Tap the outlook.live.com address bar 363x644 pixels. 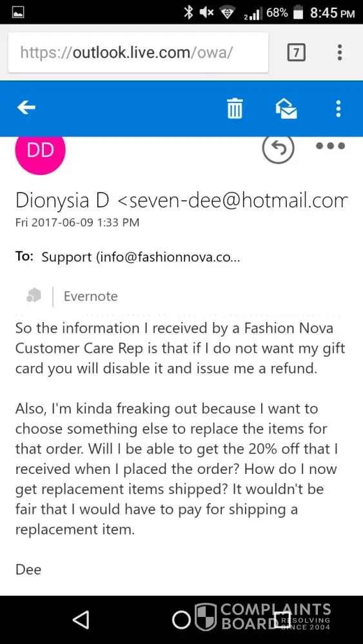(x=138, y=53)
